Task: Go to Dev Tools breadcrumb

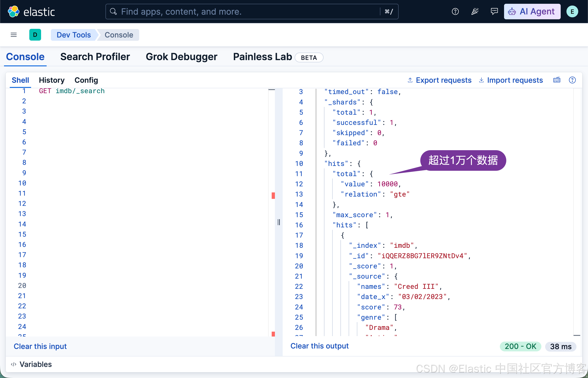Action: click(73, 35)
